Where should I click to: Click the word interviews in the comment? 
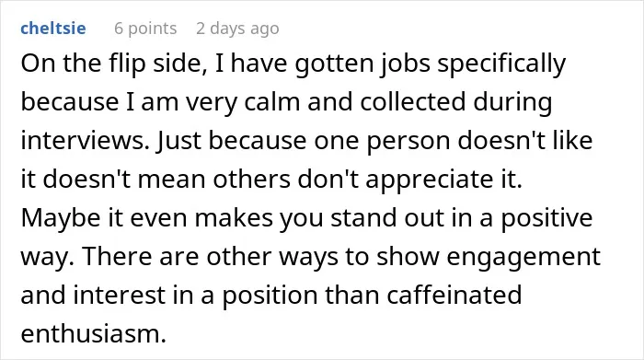85,141
